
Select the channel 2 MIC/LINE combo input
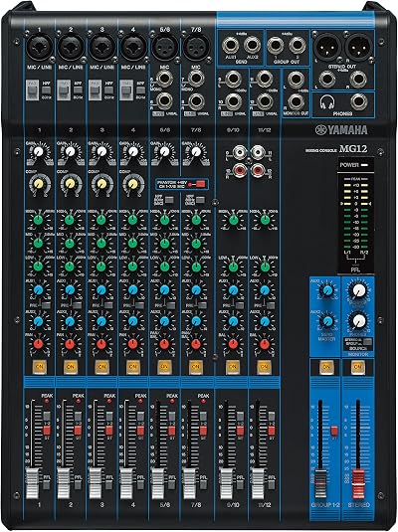[71, 47]
